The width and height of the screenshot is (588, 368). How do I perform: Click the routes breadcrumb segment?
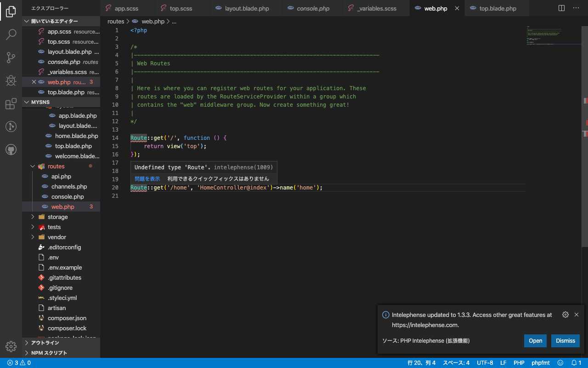pos(116,21)
